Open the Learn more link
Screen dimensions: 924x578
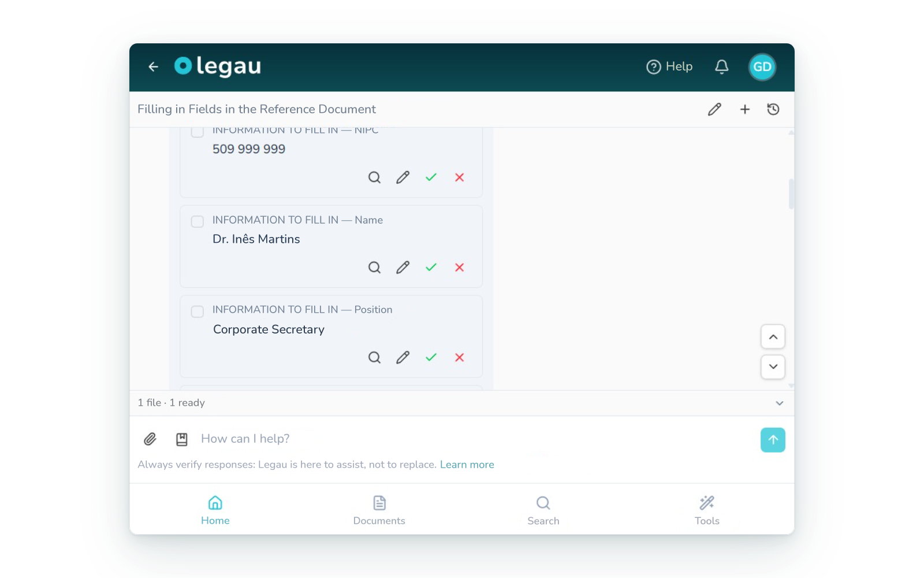[x=467, y=465]
